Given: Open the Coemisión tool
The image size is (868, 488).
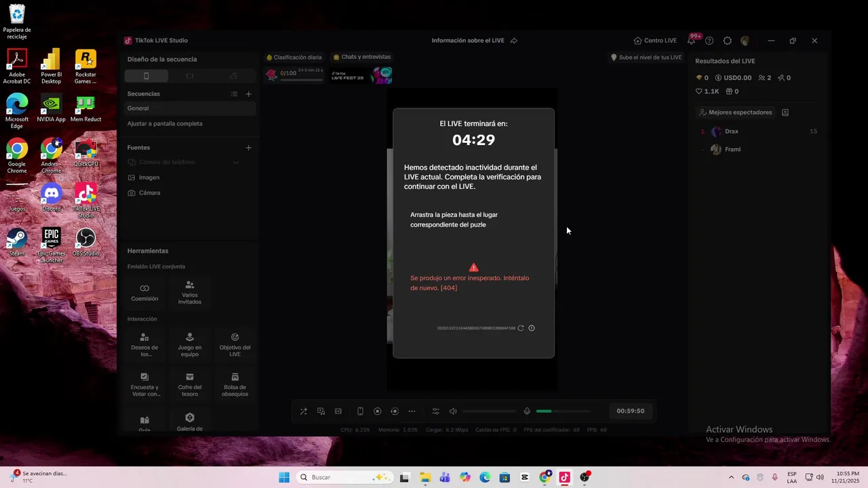Looking at the screenshot, I should 144,292.
